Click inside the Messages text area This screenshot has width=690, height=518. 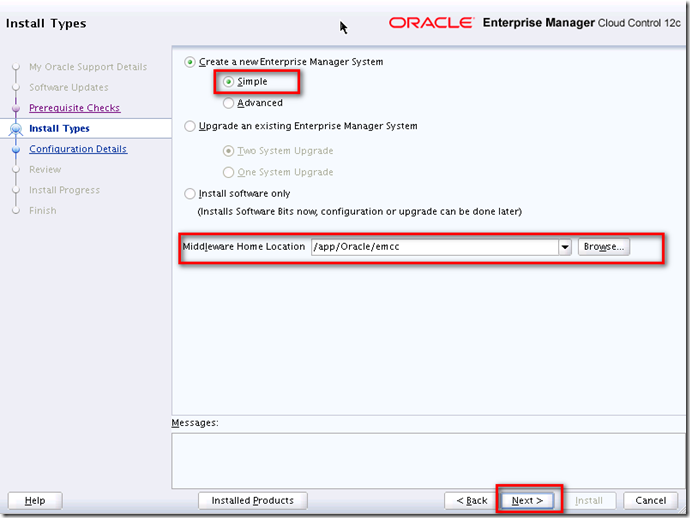coord(428,461)
